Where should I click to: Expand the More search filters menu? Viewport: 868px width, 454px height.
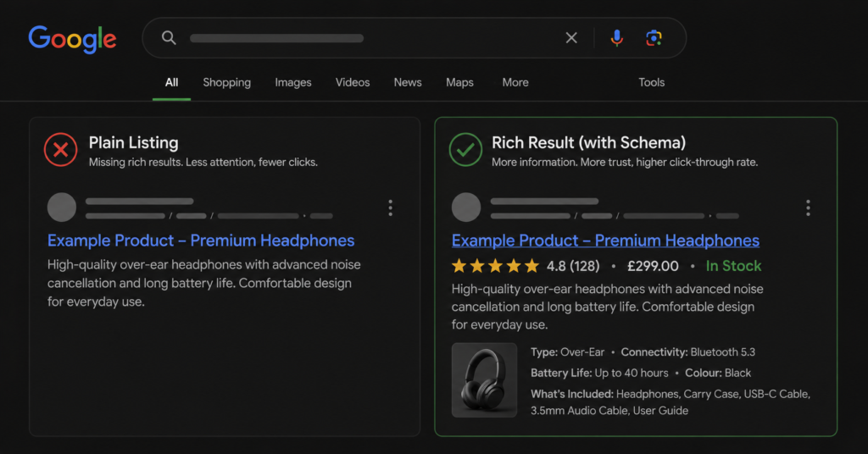(x=515, y=82)
